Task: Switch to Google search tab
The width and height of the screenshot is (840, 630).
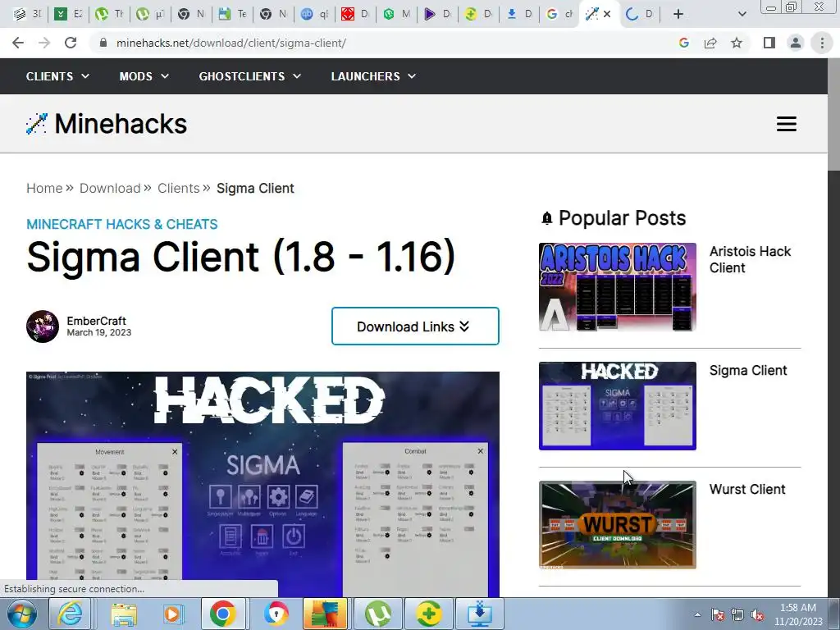Action: pos(558,14)
